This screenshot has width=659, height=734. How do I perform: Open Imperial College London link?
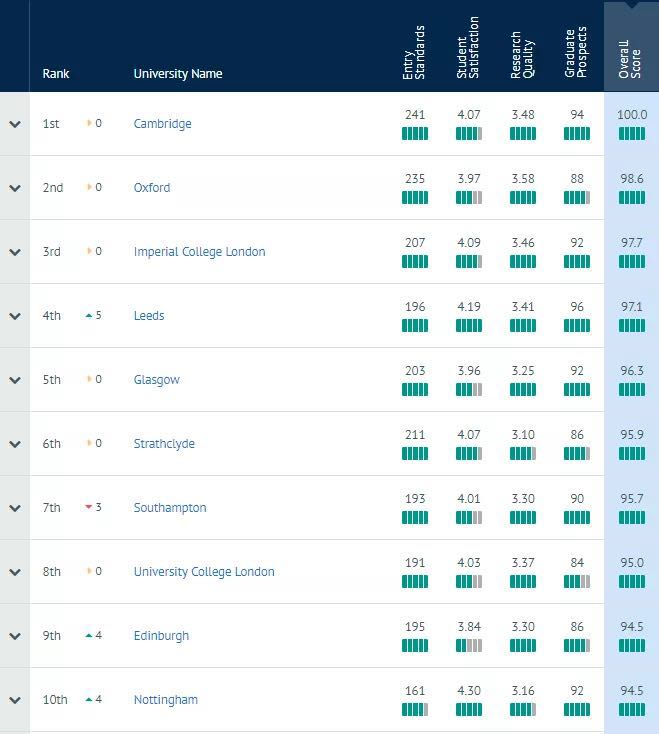click(x=199, y=252)
